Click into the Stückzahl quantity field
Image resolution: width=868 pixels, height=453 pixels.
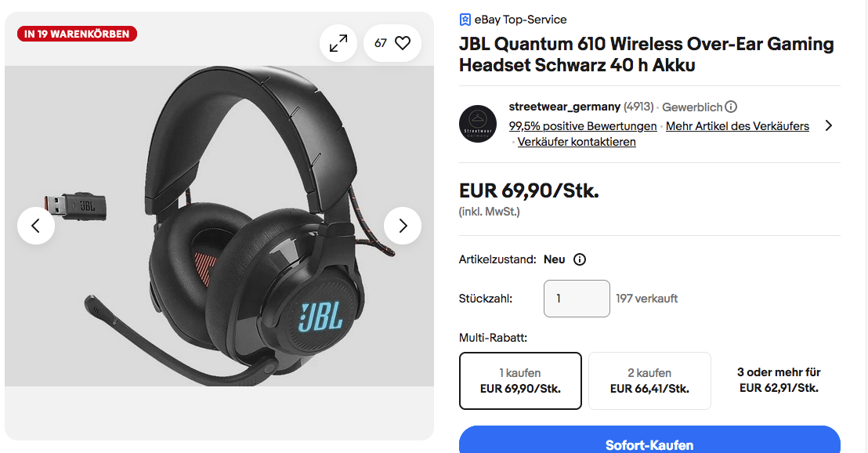577,299
